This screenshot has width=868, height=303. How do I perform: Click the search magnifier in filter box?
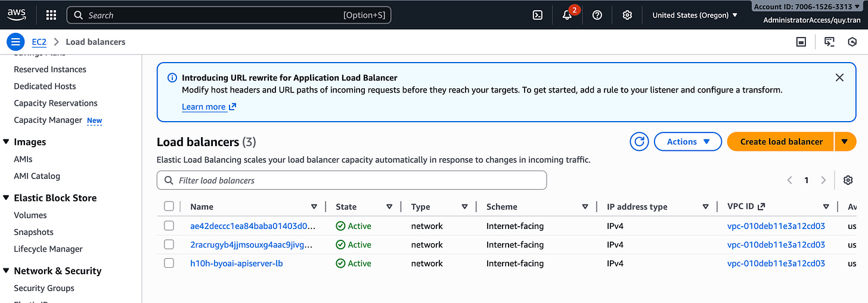[x=168, y=180]
